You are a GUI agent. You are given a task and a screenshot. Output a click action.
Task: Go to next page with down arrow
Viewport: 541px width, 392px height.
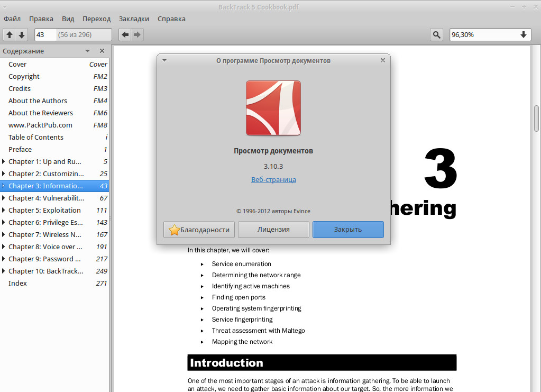[22, 34]
